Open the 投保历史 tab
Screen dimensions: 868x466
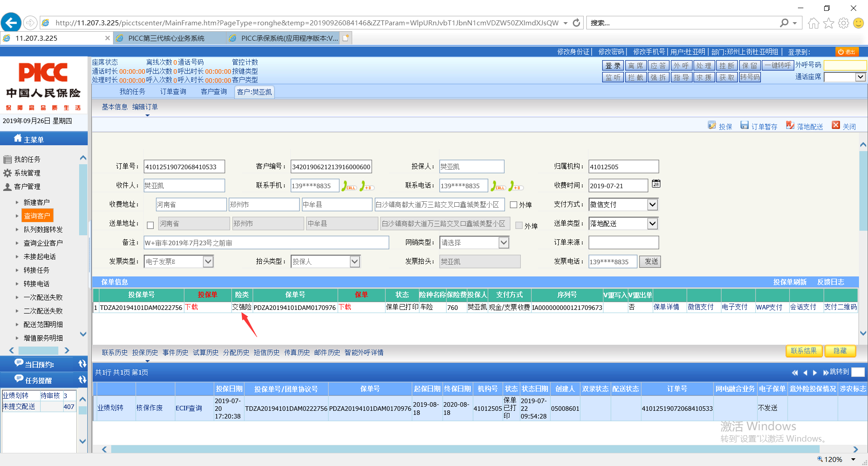pos(145,352)
